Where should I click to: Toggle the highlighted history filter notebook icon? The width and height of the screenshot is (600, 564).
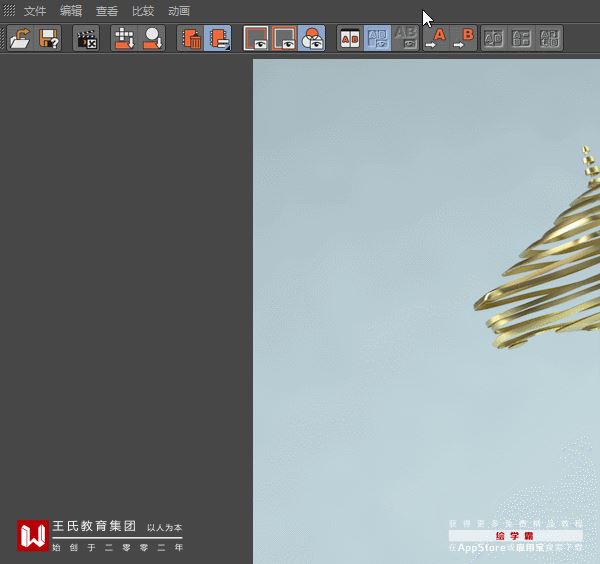coord(218,38)
